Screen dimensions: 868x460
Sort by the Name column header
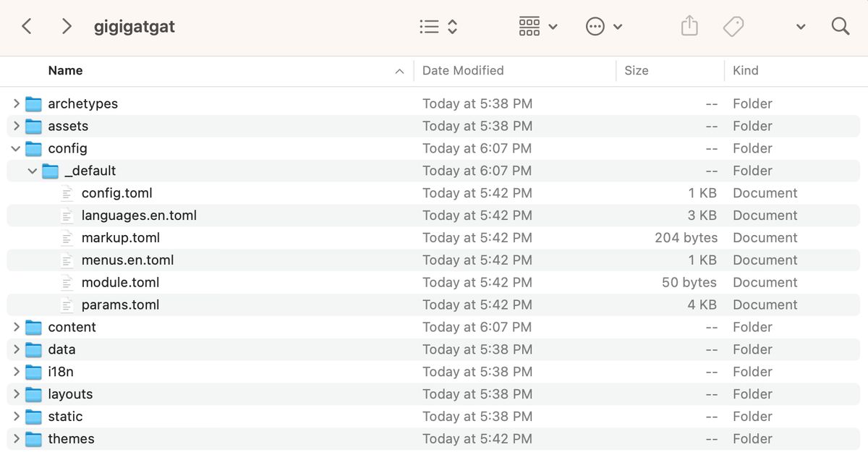pyautogui.click(x=65, y=71)
